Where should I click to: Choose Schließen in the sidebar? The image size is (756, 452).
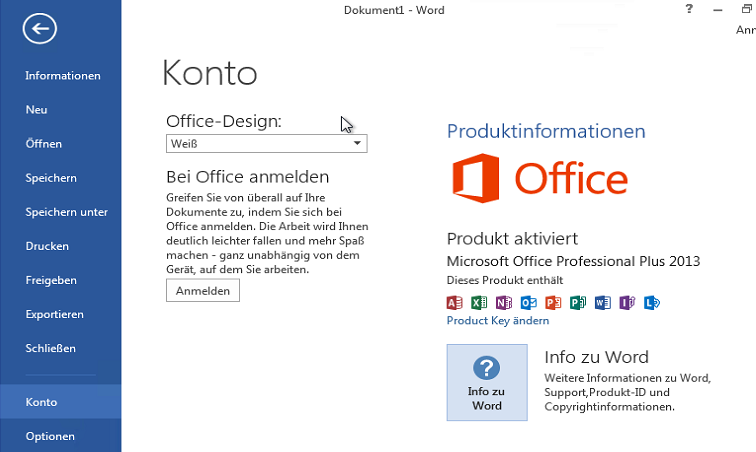point(50,348)
